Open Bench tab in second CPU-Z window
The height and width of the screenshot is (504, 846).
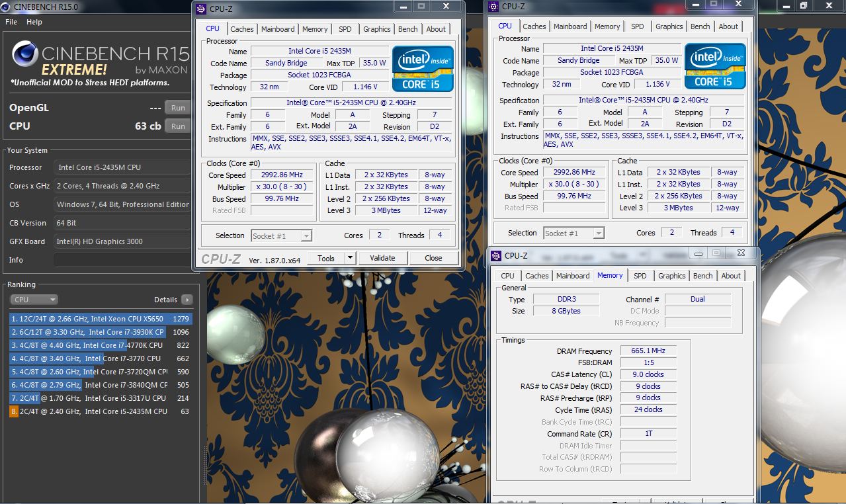click(700, 26)
